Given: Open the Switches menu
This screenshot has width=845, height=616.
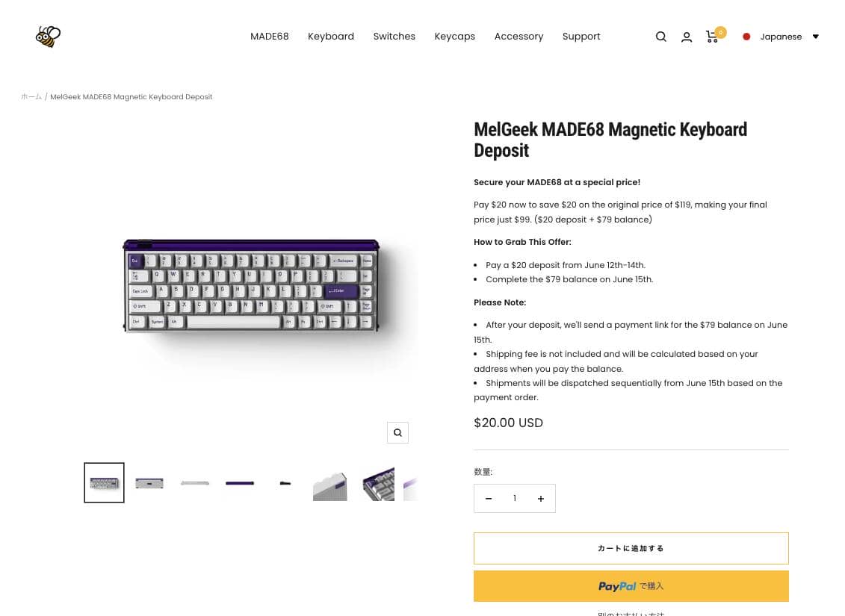Looking at the screenshot, I should pyautogui.click(x=394, y=37).
